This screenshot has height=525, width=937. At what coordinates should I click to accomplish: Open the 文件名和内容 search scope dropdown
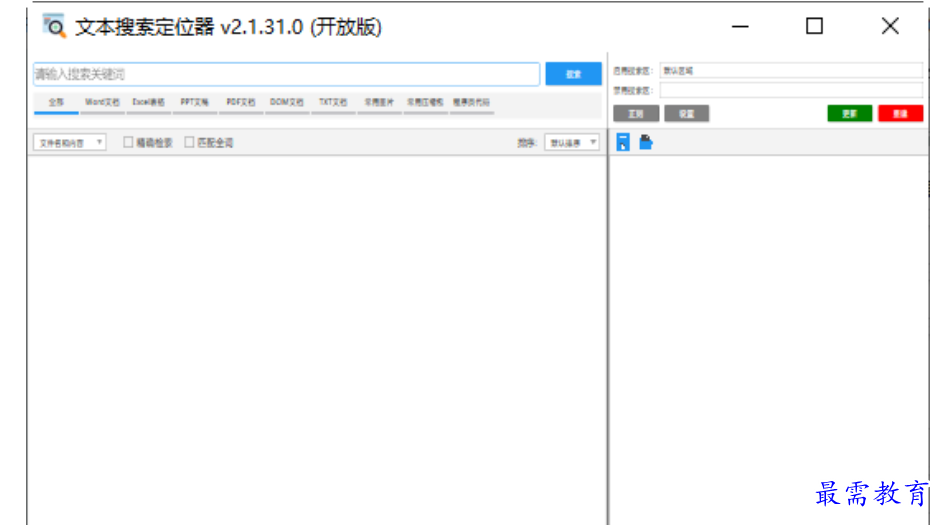pos(70,143)
